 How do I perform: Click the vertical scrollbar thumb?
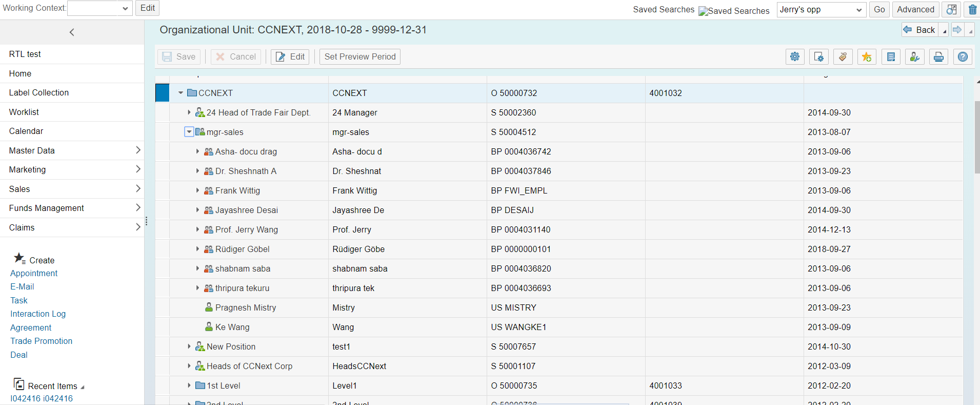(977, 138)
